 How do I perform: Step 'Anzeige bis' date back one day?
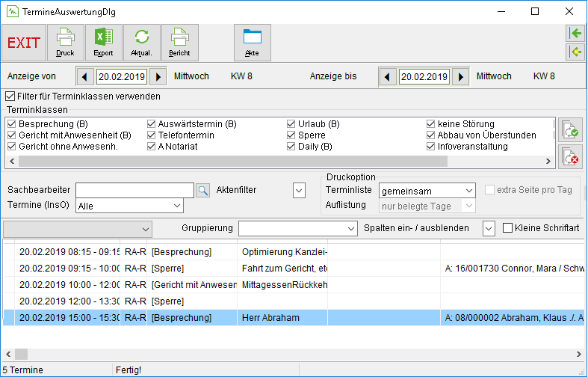[387, 77]
